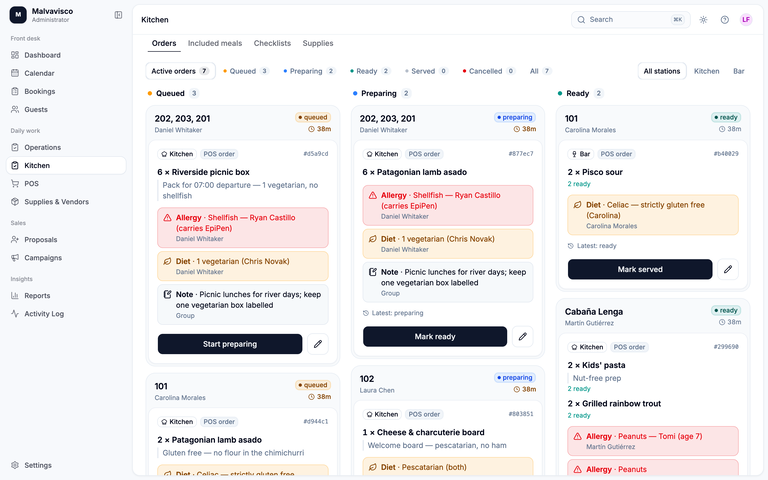The image size is (768, 480).
Task: Click the ready badge on Cabaña Lenga
Action: click(726, 311)
